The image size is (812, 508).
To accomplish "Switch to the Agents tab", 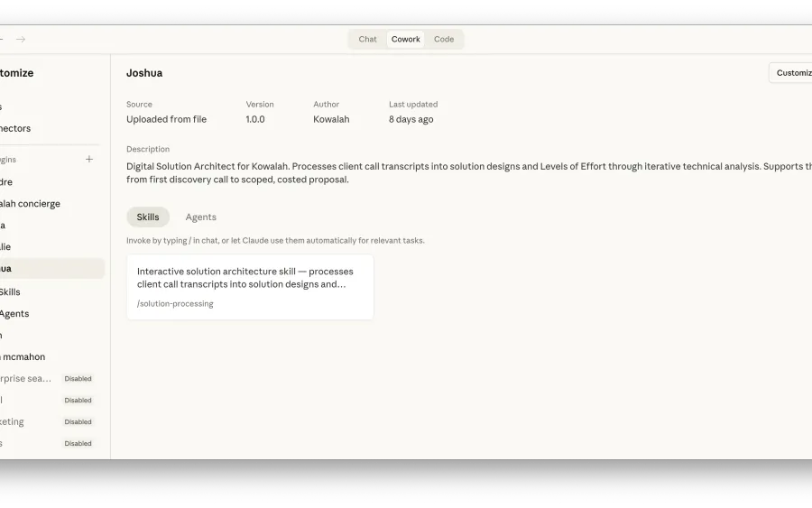I will click(201, 217).
